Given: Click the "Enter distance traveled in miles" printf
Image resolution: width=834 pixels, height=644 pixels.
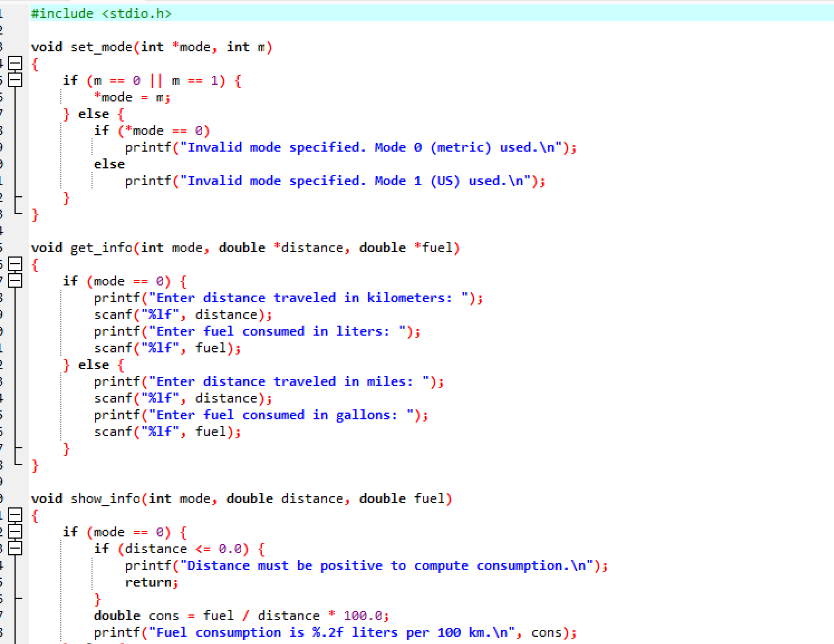Looking at the screenshot, I should 269,381.
